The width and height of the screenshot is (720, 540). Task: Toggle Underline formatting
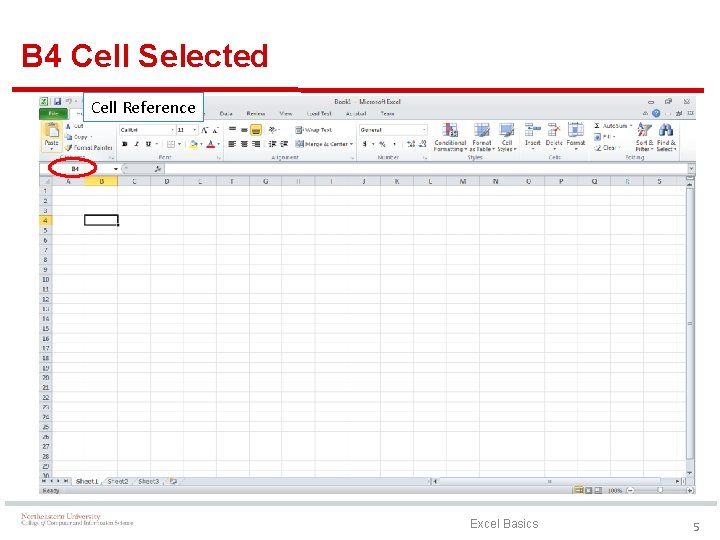click(148, 144)
